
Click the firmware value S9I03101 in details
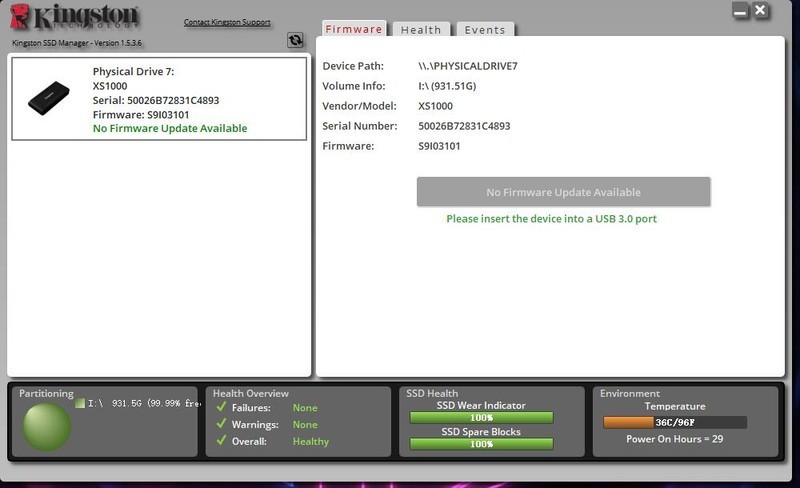(x=439, y=146)
